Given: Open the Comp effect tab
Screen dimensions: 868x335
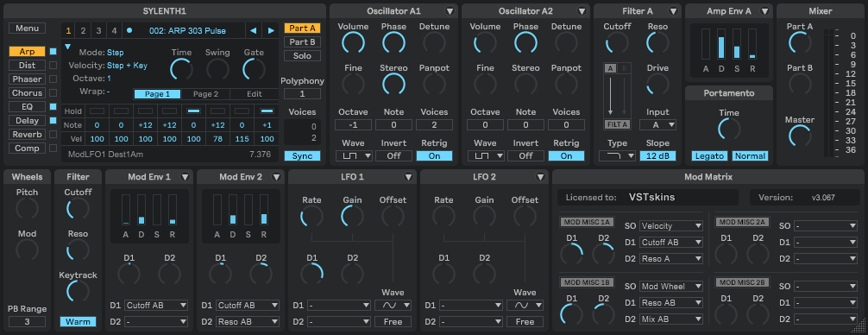Looking at the screenshot, I should pyautogui.click(x=27, y=149).
